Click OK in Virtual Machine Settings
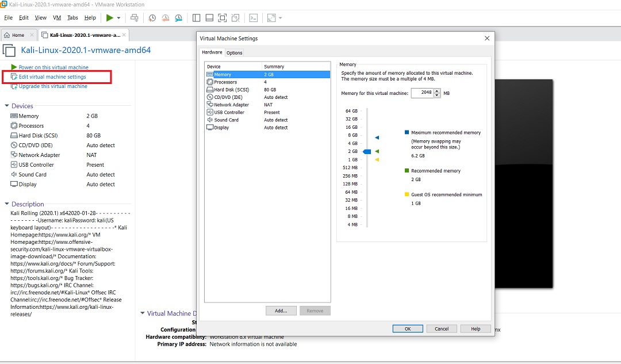Image resolution: width=621 pixels, height=364 pixels. [x=408, y=329]
